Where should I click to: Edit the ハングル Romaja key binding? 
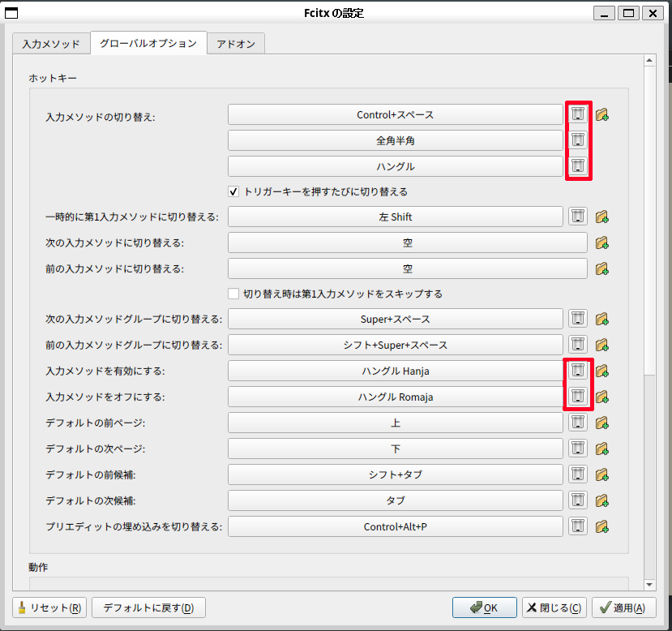point(395,397)
